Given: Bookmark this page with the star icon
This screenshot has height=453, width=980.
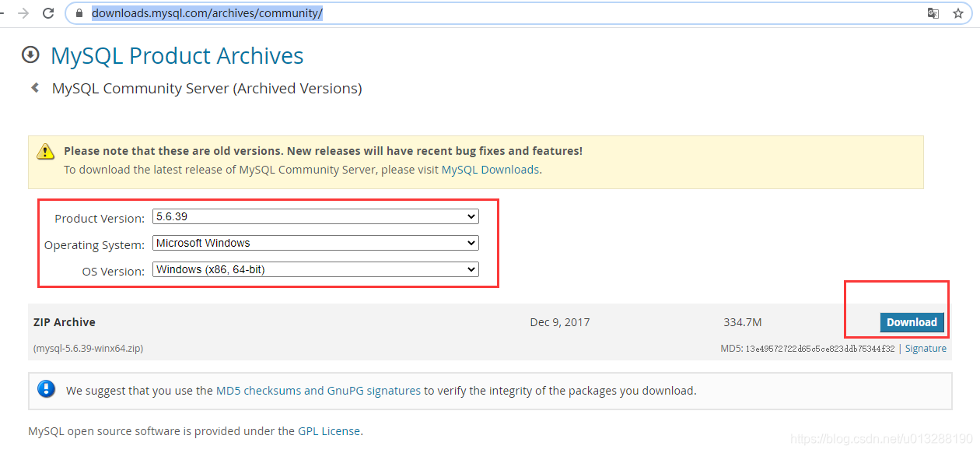Looking at the screenshot, I should (x=958, y=13).
